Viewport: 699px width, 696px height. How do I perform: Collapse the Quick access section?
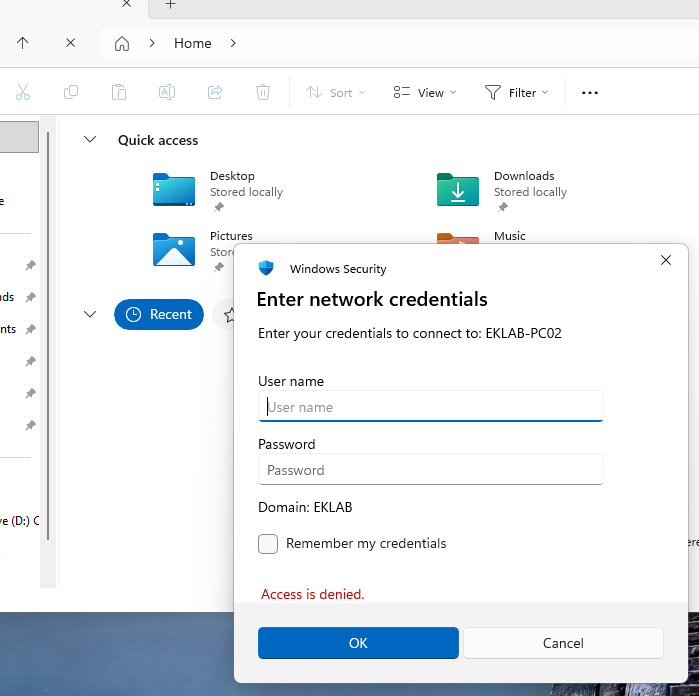click(x=90, y=140)
